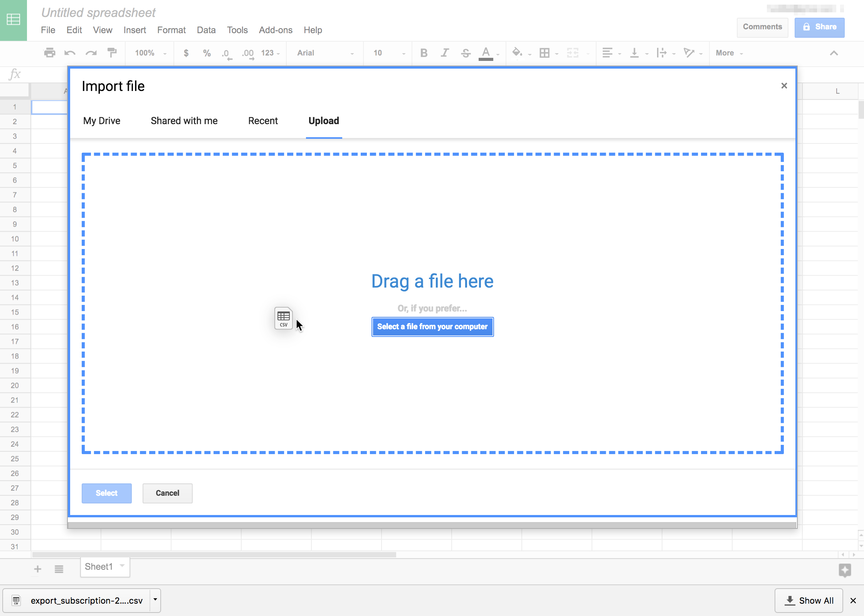Click Show All downloads button

point(809,600)
